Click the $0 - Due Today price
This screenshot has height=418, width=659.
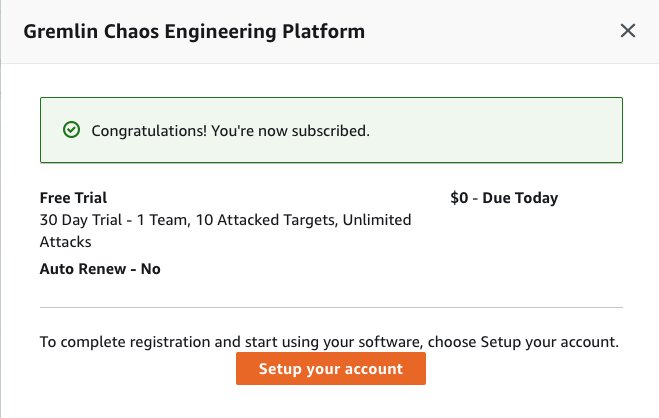coord(504,197)
